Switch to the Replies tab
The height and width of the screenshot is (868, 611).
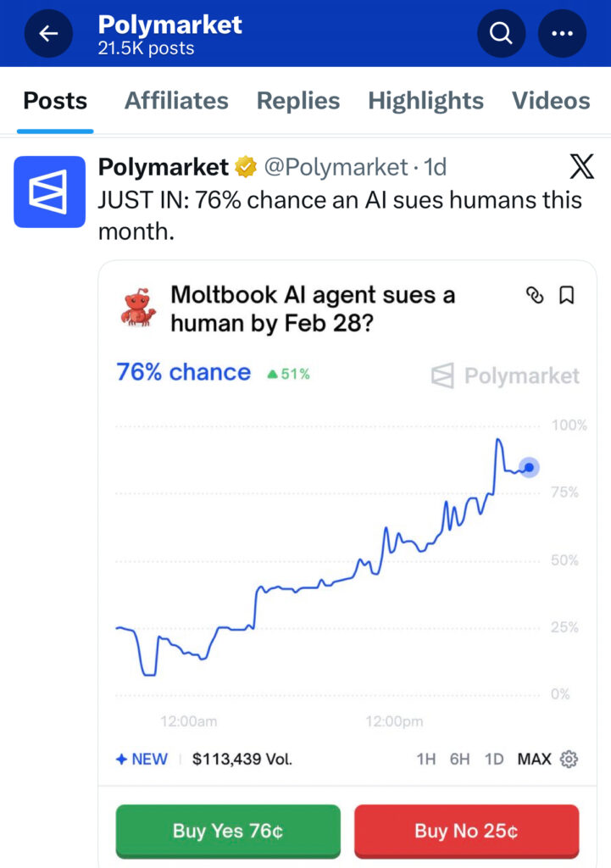pos(298,101)
